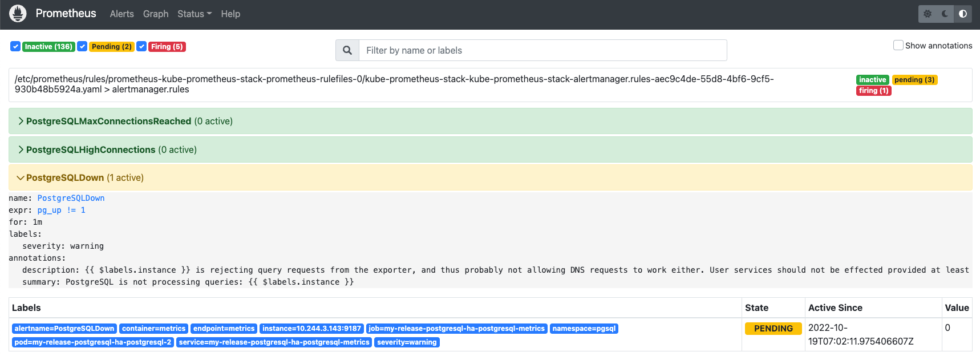
Task: Expand the PostgreSQLHighConnections alert rule
Action: click(491, 149)
